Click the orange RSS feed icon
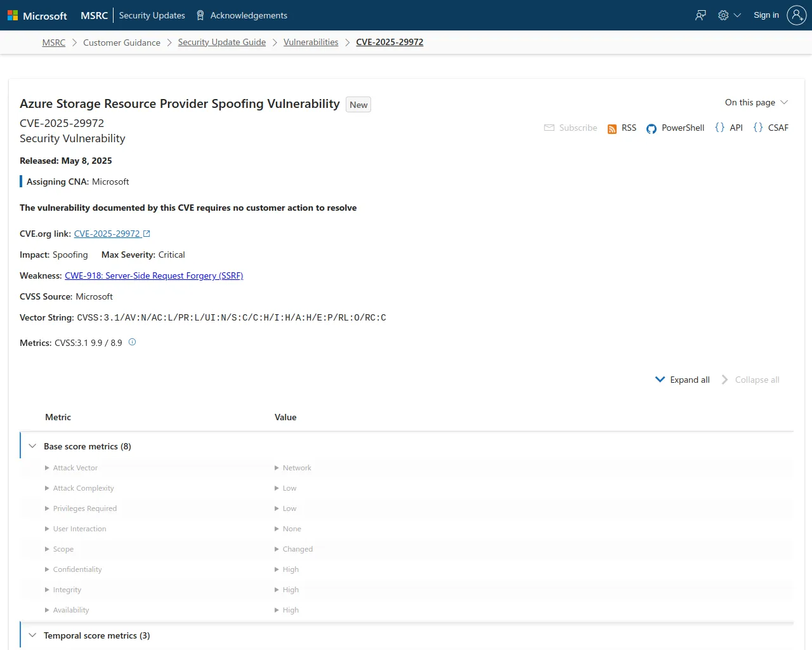 point(612,129)
